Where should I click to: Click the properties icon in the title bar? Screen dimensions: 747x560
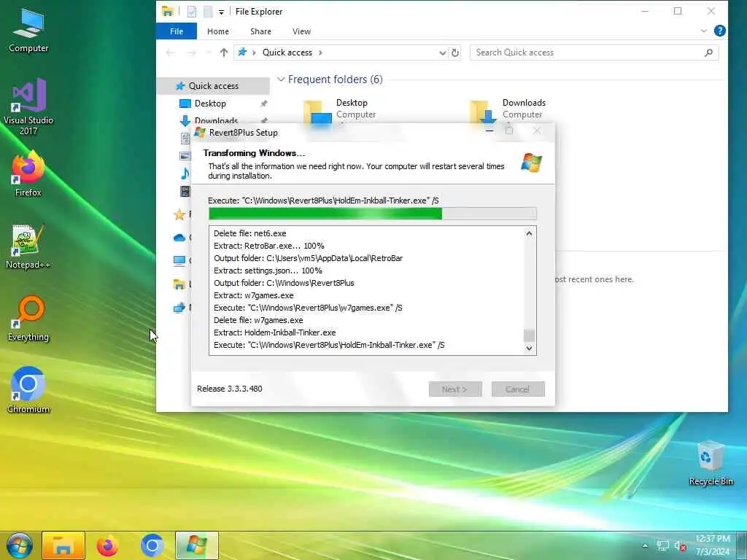coord(192,12)
